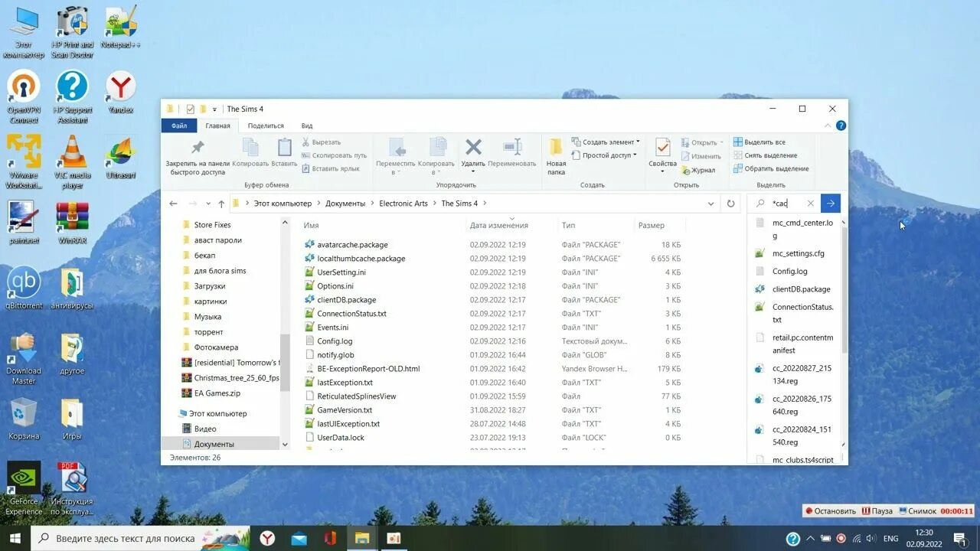Screen dimensions: 980x551
Task: Open the WinRAR desktop icon
Action: (x=73, y=222)
